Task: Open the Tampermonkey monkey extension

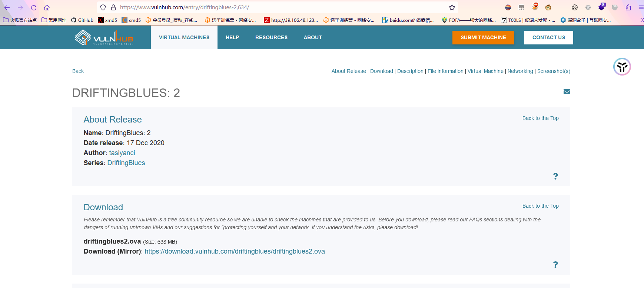Action: [548, 7]
